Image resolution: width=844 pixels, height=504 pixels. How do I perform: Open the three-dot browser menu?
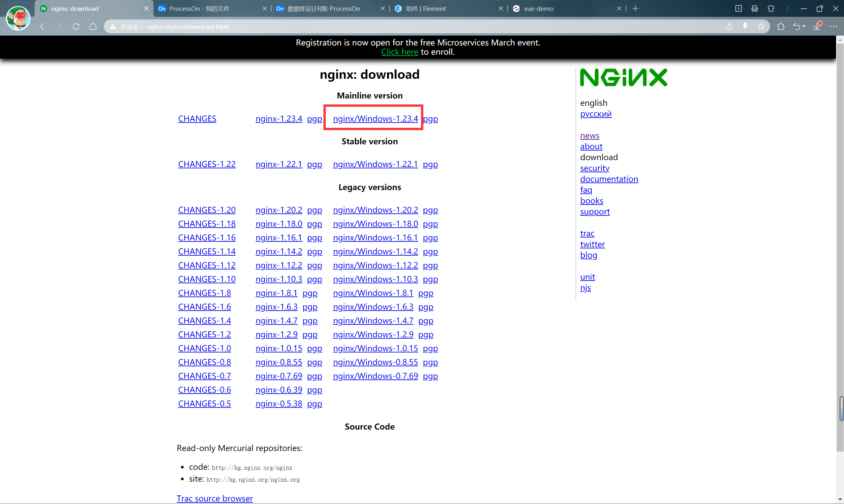(833, 26)
